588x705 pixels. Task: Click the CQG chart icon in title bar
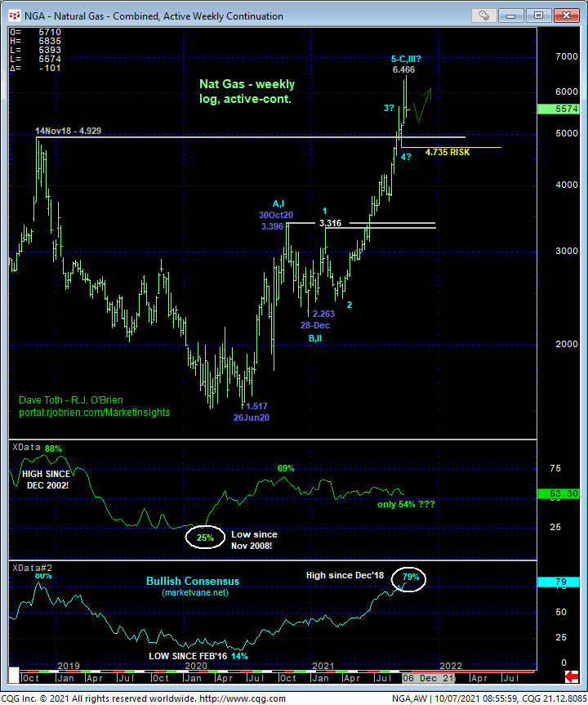click(11, 16)
